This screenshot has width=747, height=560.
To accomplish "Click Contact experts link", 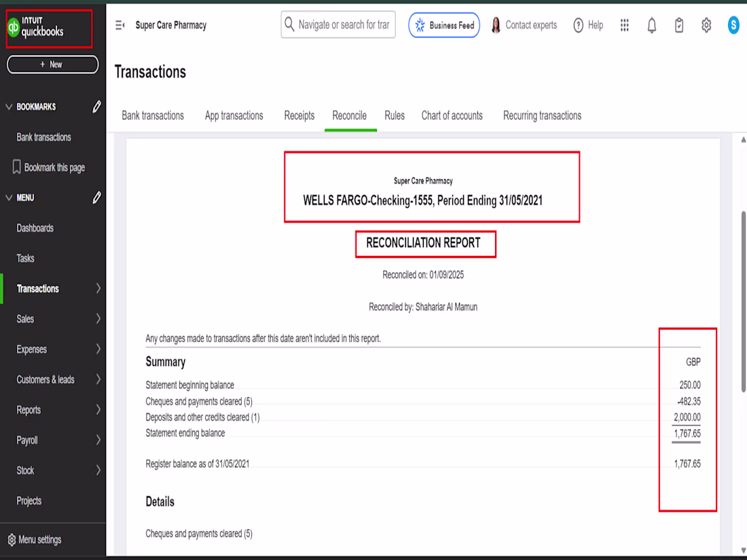I will tap(531, 25).
